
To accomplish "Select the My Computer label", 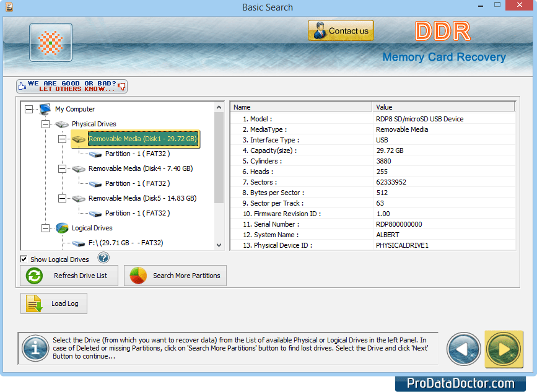I will tap(75, 109).
